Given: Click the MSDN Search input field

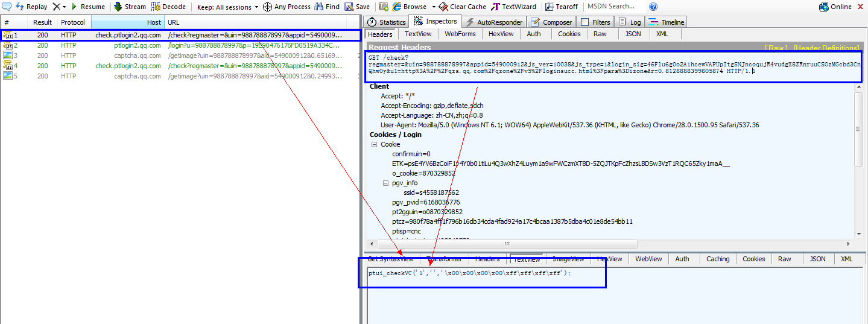Looking at the screenshot, I should (612, 7).
